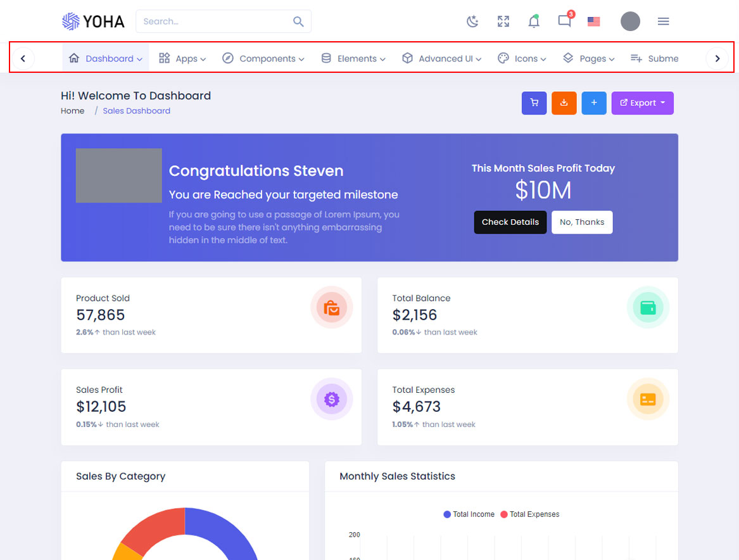739x560 pixels.
Task: Open the user profile avatar
Action: tap(630, 22)
